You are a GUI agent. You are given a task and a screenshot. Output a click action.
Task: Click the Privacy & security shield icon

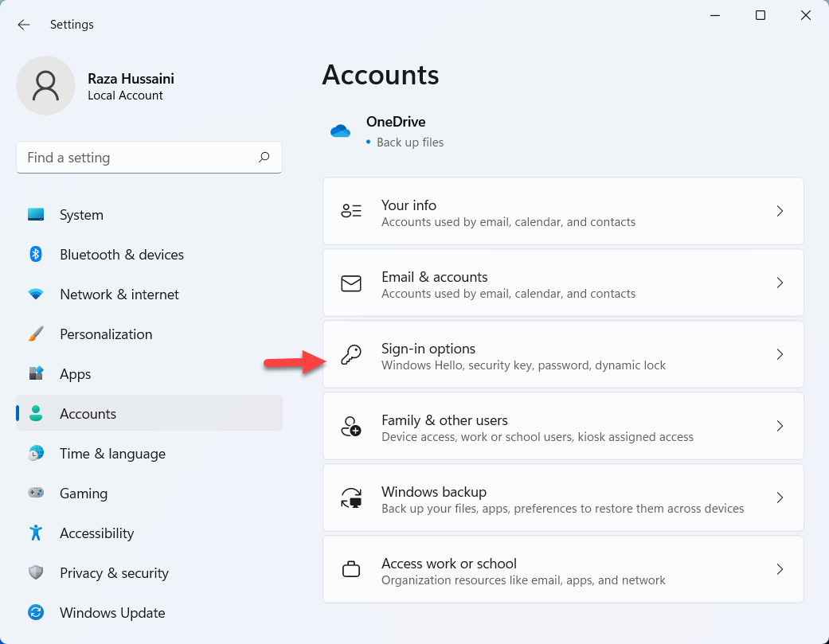tap(36, 573)
